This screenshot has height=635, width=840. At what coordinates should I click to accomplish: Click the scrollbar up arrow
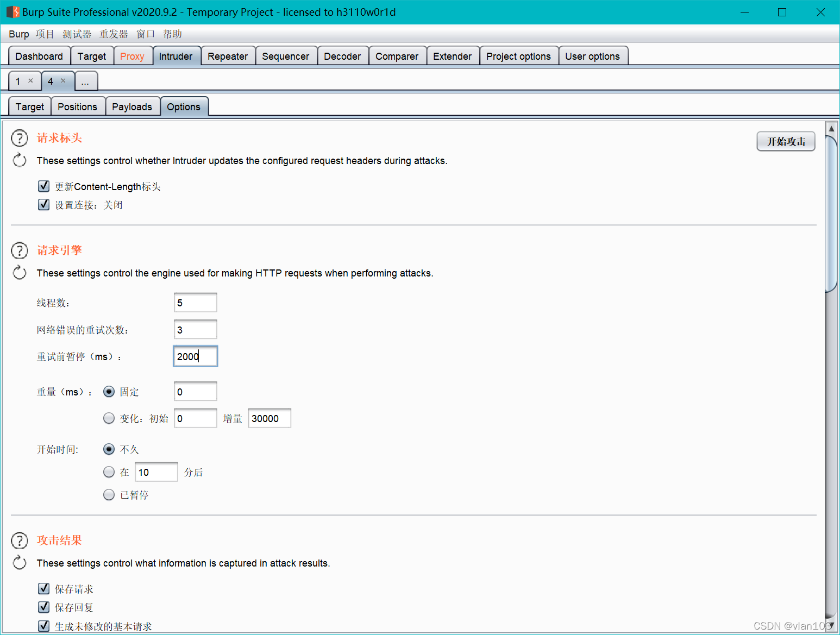click(x=831, y=129)
